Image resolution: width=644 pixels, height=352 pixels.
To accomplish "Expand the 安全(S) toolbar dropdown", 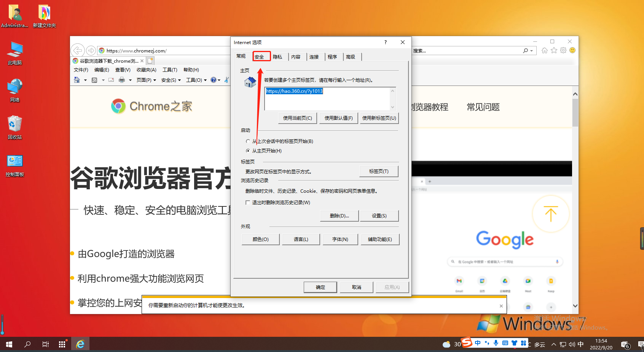I will pos(171,80).
